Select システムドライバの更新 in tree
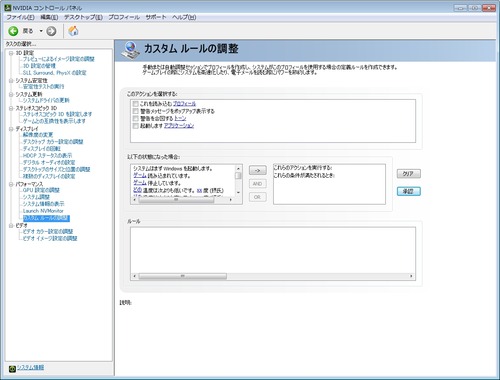The image size is (500, 380). pyautogui.click(x=46, y=100)
